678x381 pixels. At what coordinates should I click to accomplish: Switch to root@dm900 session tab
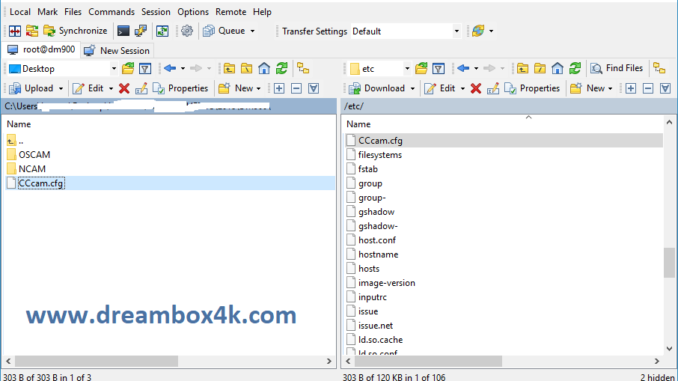tap(42, 50)
